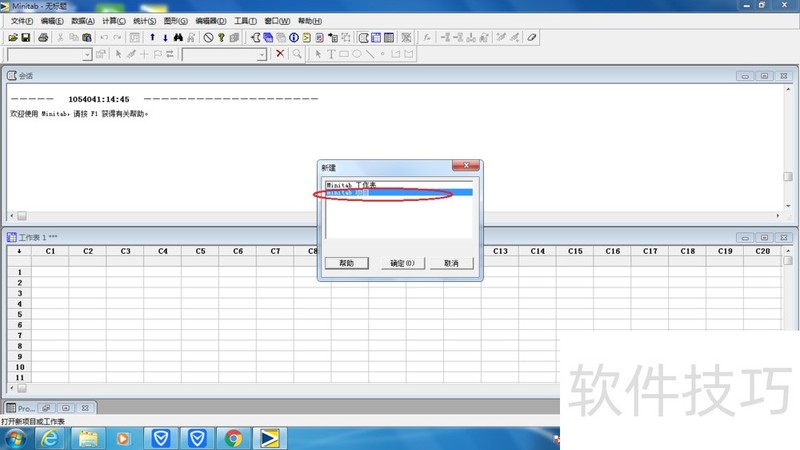Open a project with the folder icon
The image size is (800, 450).
point(13,38)
